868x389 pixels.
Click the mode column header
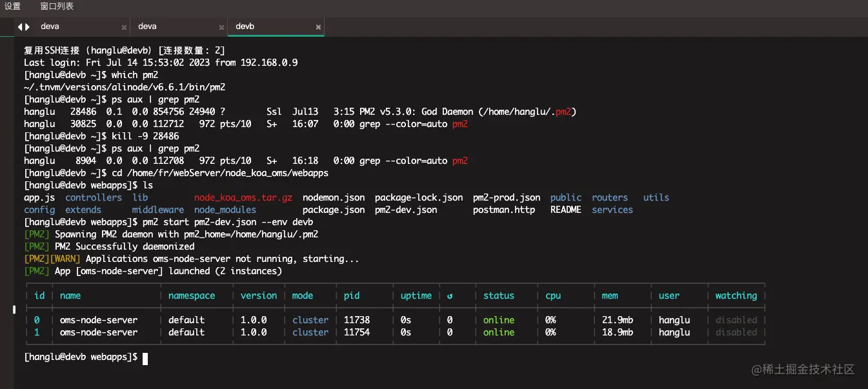pos(303,295)
